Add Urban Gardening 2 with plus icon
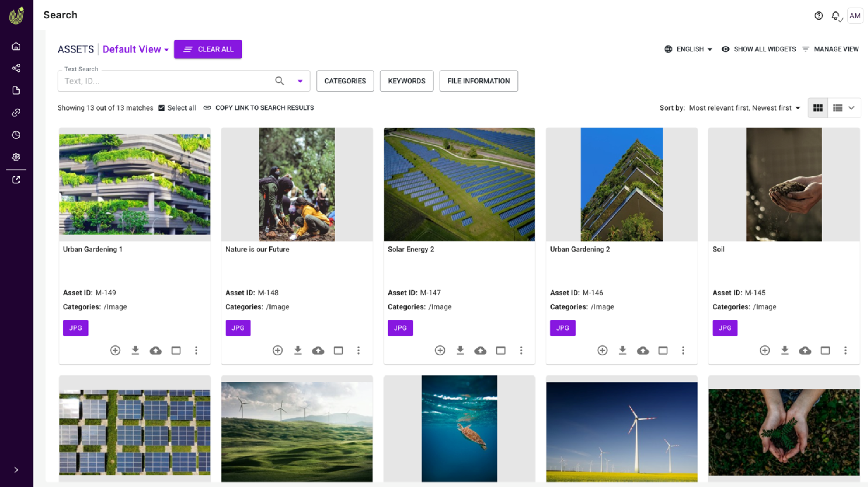 602,350
